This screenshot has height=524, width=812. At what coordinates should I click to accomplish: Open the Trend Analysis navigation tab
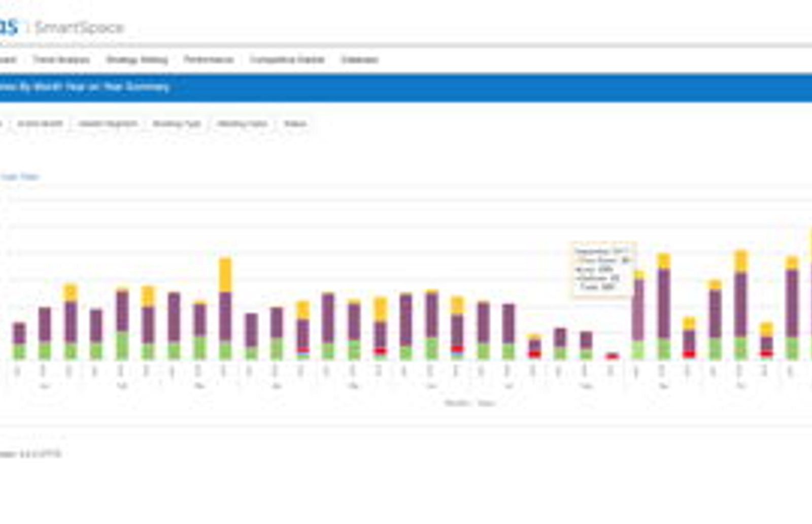(x=61, y=60)
